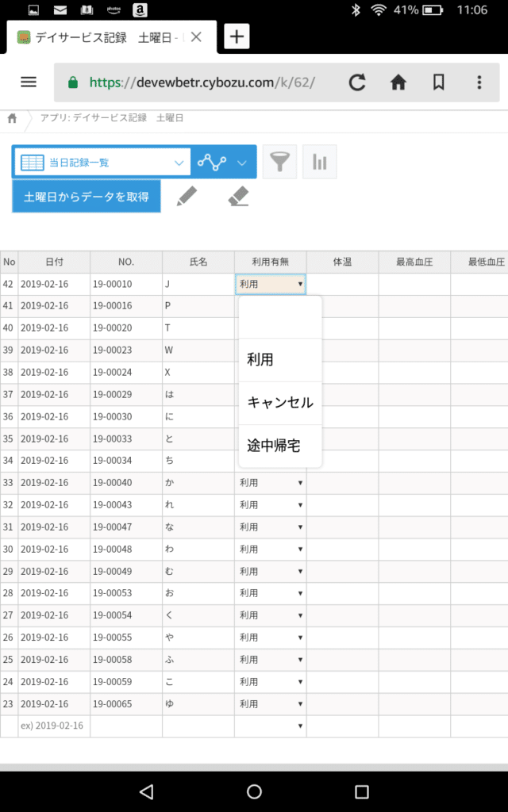
Task: Expand the 当日記録一覧 view selector
Action: click(x=102, y=162)
